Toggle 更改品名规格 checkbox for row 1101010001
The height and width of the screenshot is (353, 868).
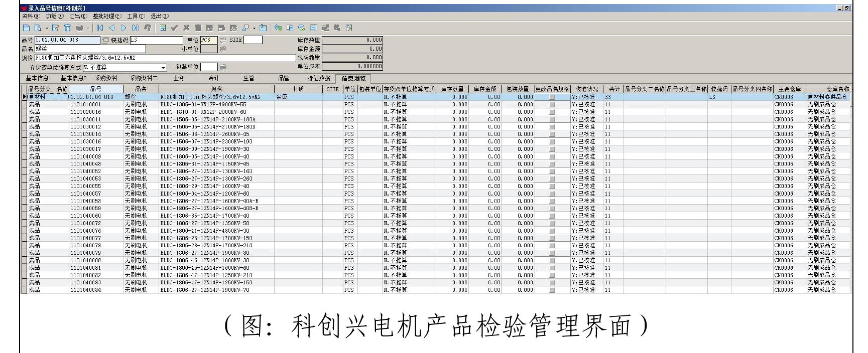pos(552,105)
